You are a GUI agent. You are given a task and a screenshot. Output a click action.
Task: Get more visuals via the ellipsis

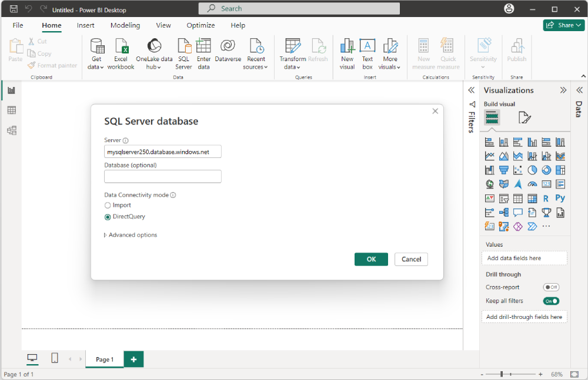[x=546, y=226]
